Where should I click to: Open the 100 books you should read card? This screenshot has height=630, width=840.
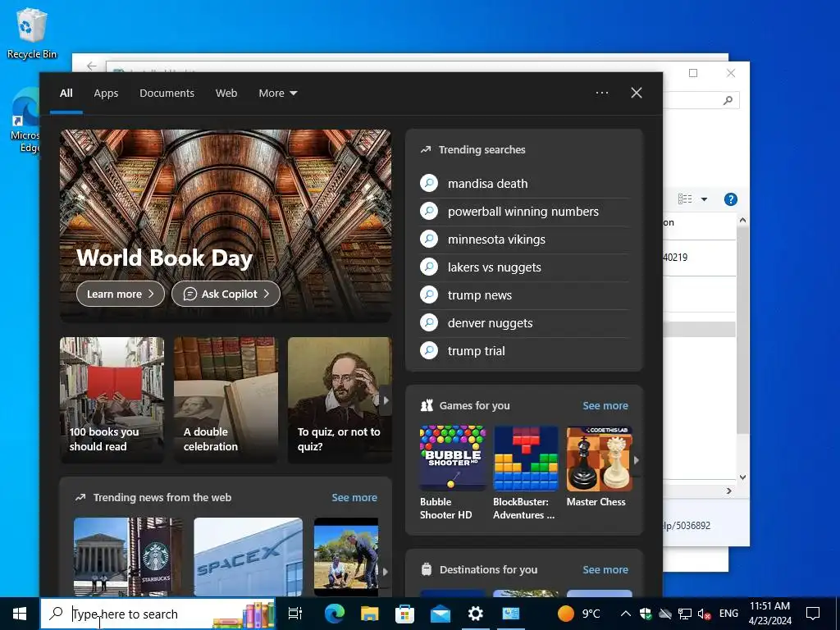(x=112, y=399)
